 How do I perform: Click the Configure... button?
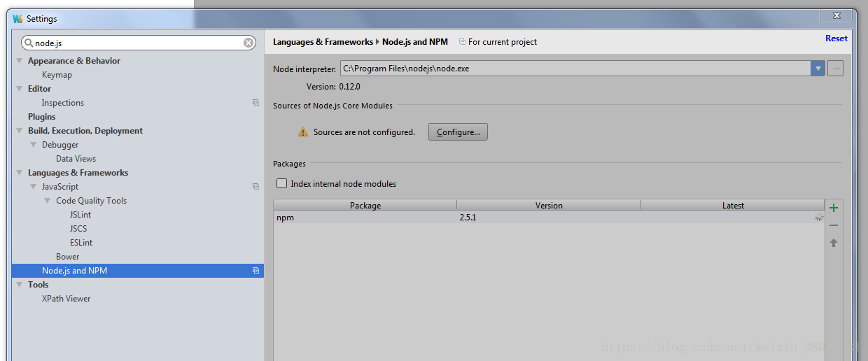coord(458,132)
